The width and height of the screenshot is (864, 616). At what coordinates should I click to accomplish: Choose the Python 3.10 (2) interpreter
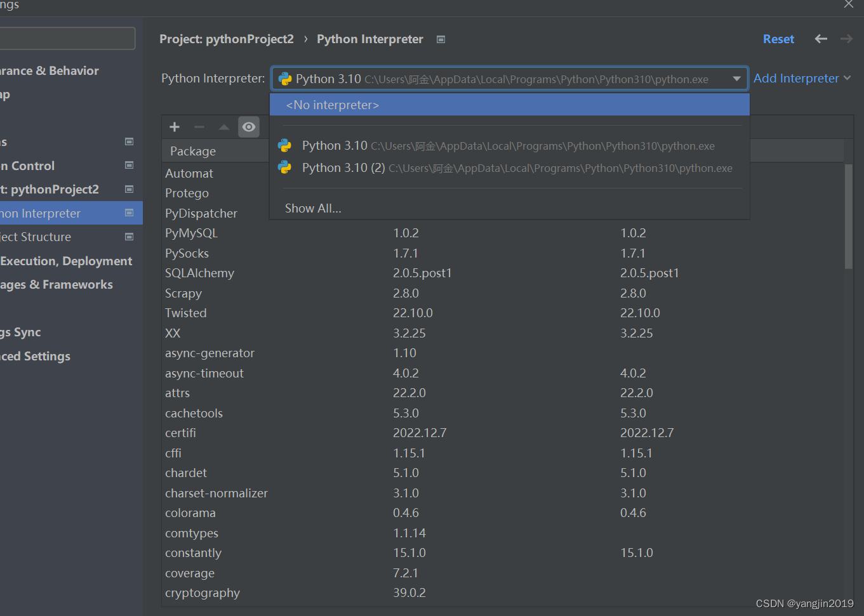coord(510,168)
